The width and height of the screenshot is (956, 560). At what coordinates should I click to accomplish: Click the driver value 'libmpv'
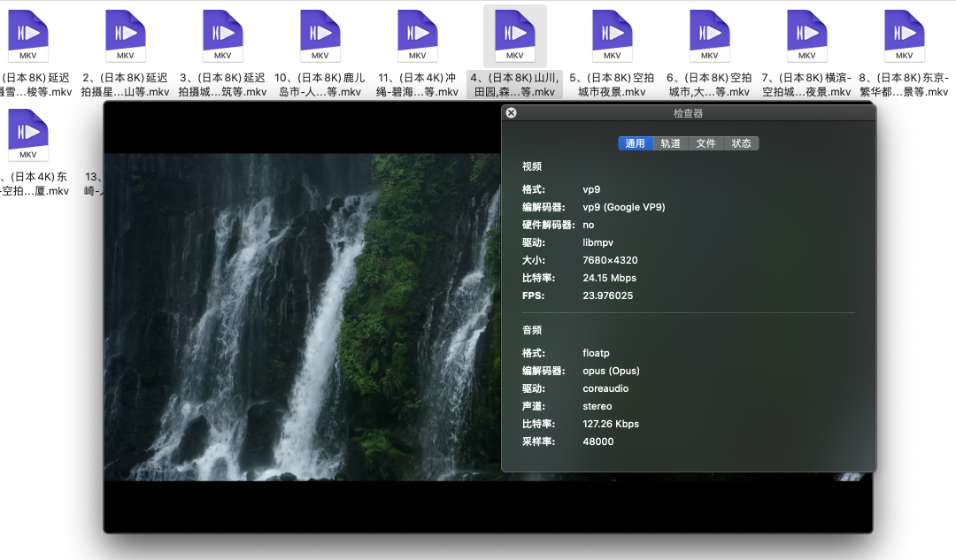point(598,242)
